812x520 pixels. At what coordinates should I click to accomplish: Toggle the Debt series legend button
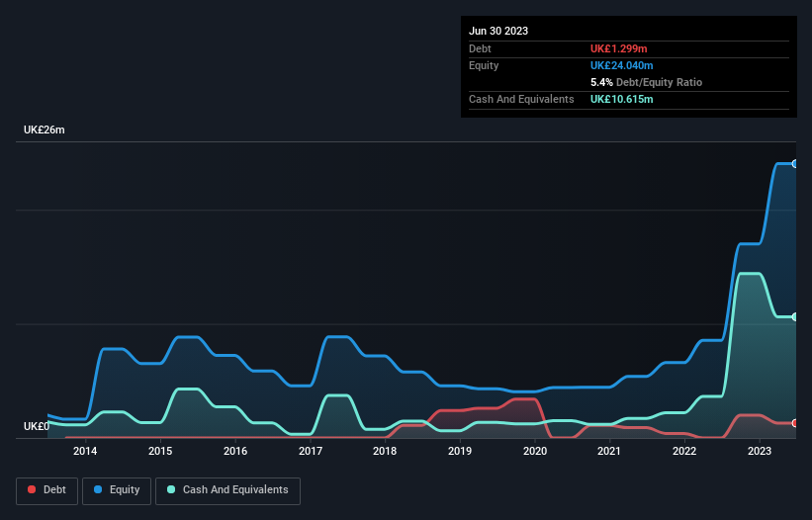point(47,490)
